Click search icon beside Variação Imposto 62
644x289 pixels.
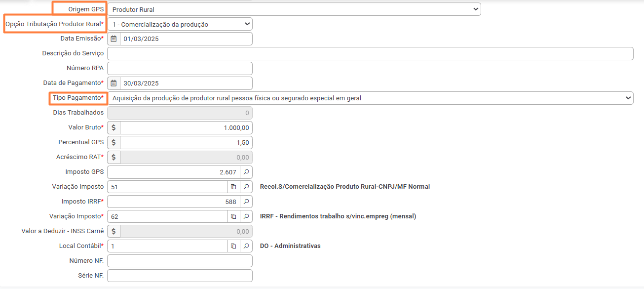246,216
